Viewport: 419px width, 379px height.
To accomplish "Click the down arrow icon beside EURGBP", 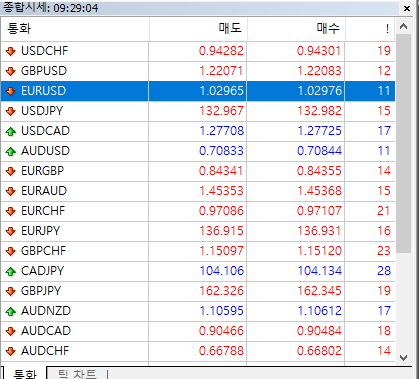I will click(x=11, y=171).
